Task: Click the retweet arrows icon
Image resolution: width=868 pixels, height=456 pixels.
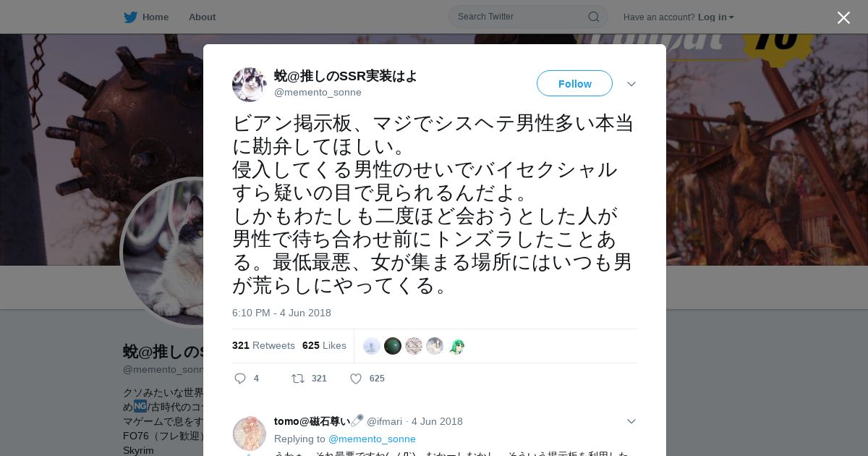Action: [x=297, y=379]
